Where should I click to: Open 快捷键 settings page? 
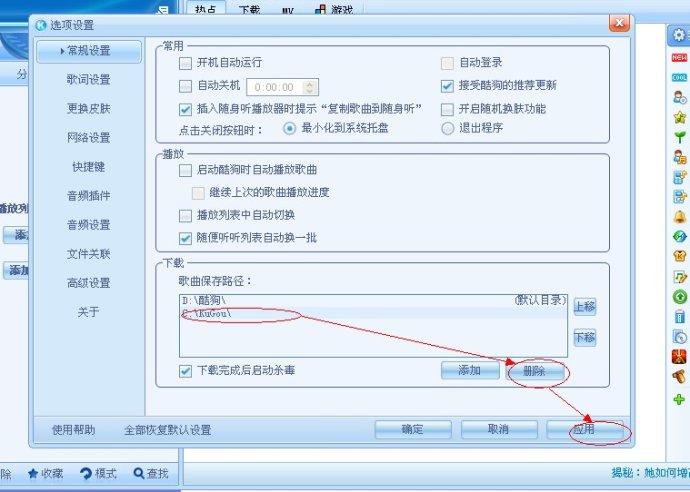(x=88, y=167)
